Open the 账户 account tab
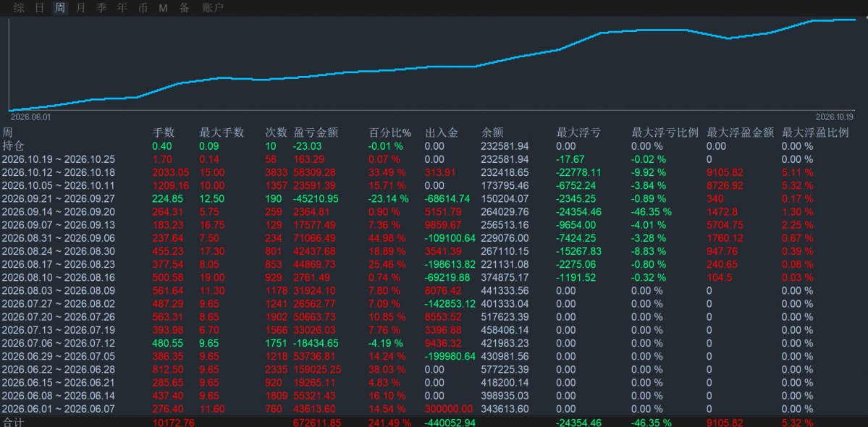 point(213,8)
